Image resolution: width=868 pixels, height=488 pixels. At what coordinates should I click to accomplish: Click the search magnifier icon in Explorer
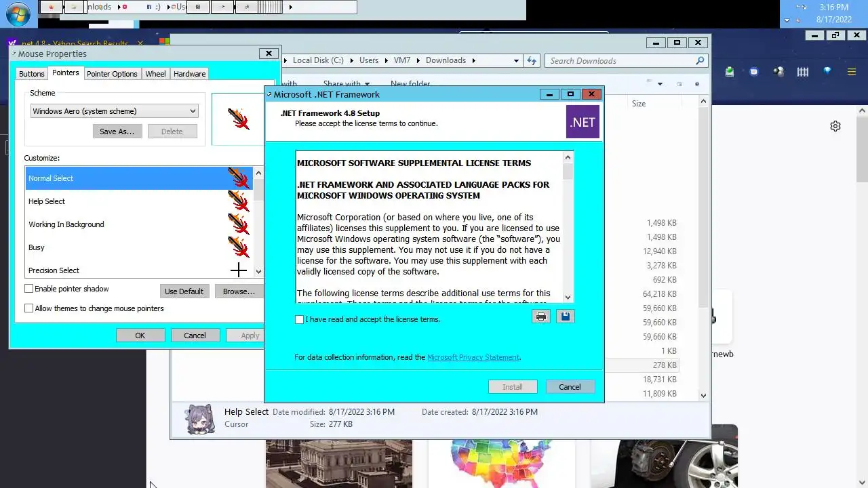click(700, 60)
